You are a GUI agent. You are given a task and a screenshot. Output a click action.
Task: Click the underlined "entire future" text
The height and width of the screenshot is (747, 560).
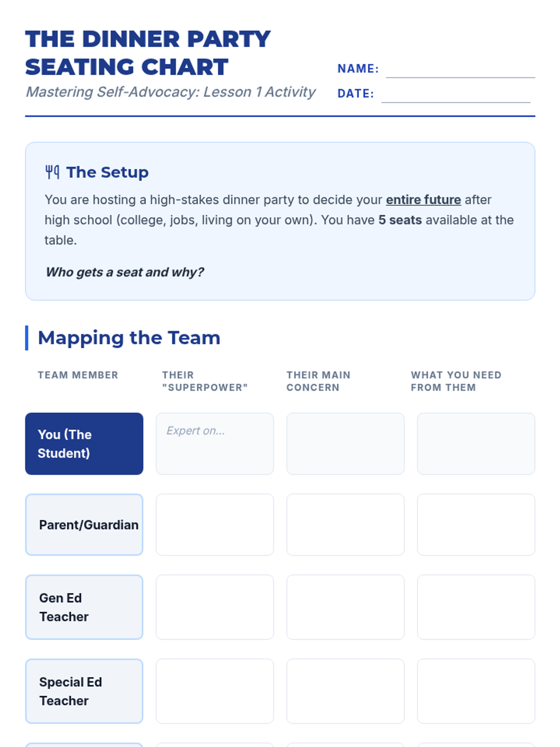coord(423,200)
